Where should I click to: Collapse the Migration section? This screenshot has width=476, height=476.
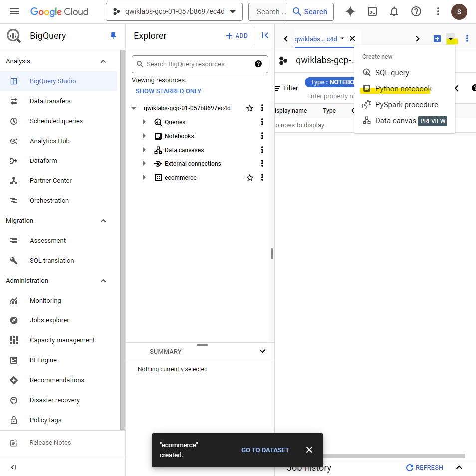click(x=103, y=221)
